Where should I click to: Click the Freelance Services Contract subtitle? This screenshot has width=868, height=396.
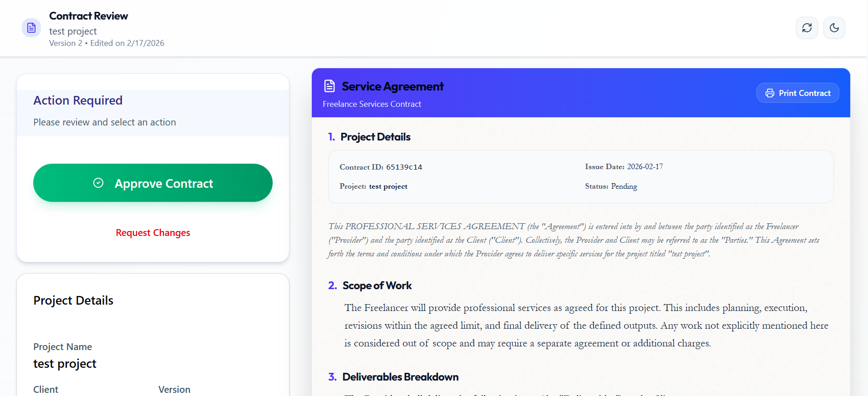point(371,104)
